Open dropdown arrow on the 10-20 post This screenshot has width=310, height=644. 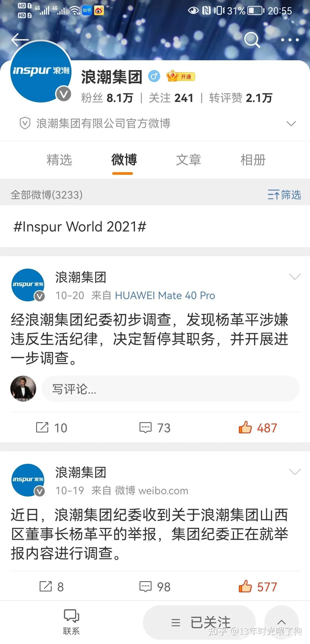click(295, 277)
